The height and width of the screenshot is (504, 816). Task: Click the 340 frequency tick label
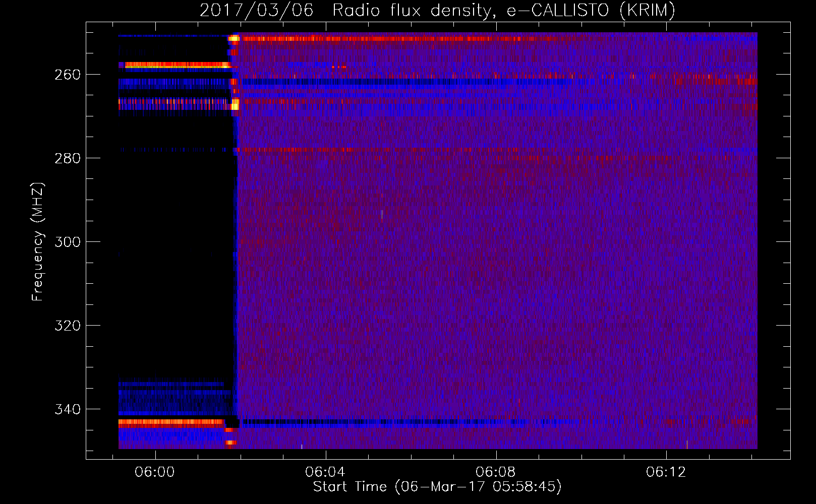(68, 409)
